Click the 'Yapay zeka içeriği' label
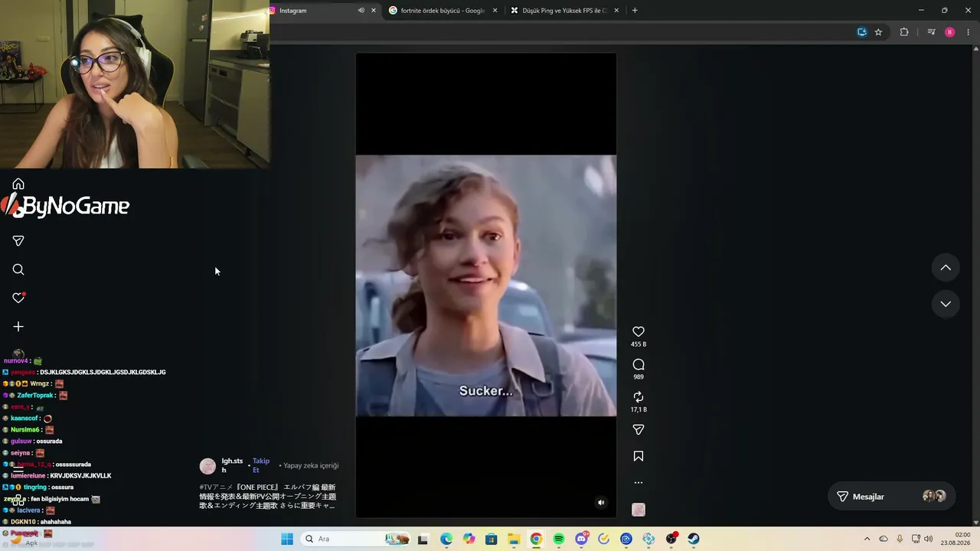980x551 pixels. [311, 465]
